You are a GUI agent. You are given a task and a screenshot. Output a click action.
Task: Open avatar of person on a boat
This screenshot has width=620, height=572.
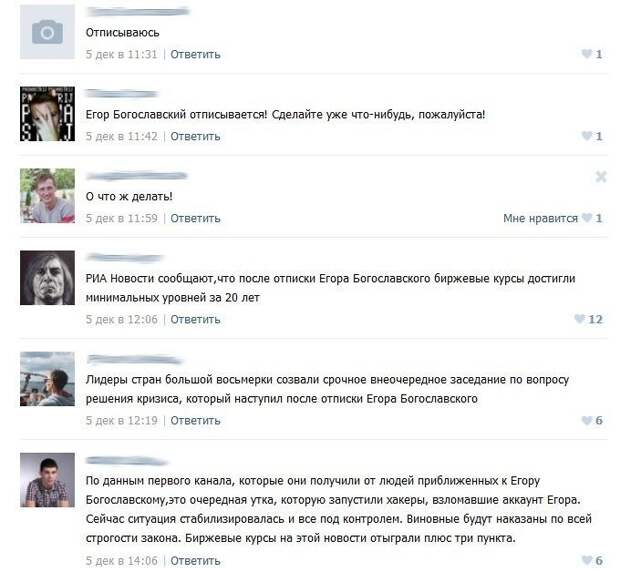[47, 379]
